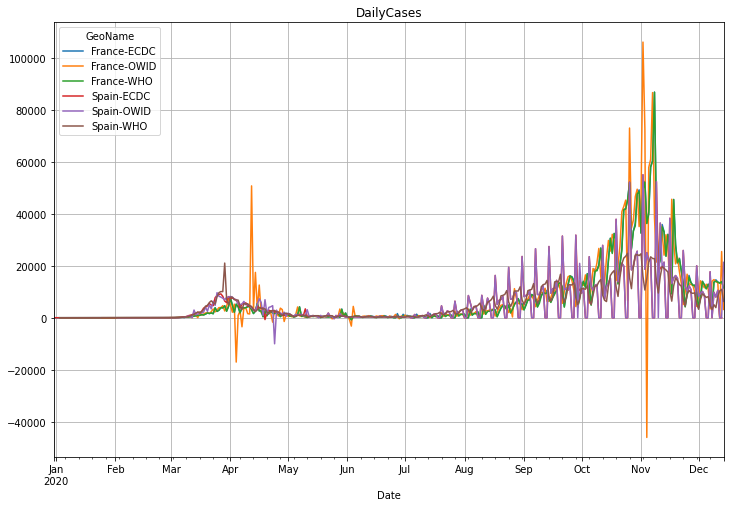Click the orange November peak above 100000
The image size is (730, 507).
tap(642, 43)
